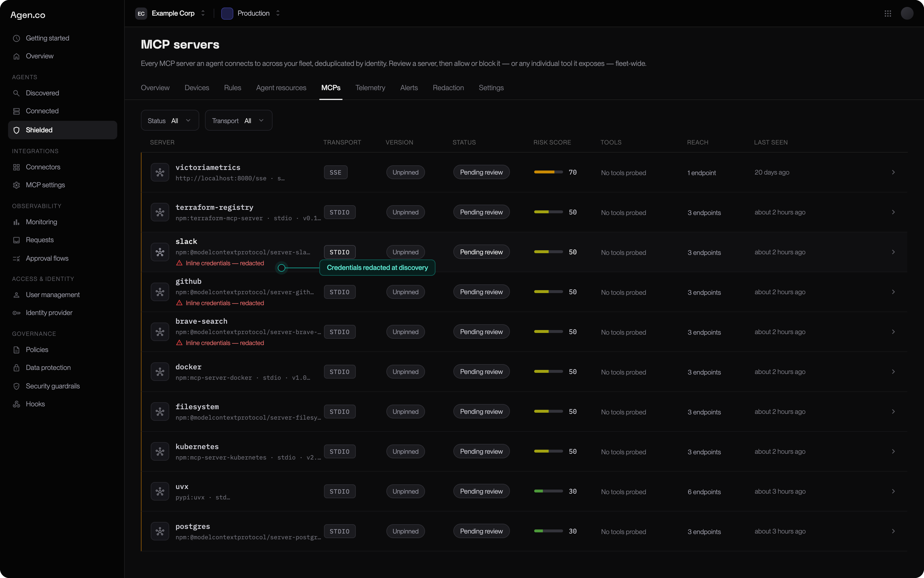
Task: Click the User management person icon
Action: [16, 295]
